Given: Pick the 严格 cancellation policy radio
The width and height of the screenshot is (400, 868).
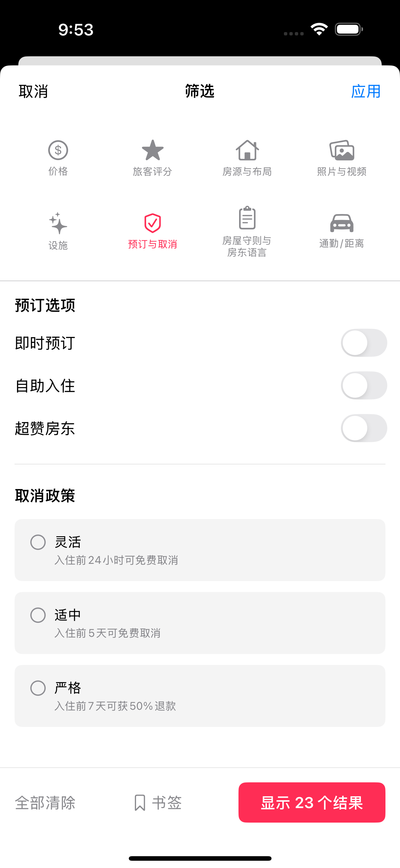Looking at the screenshot, I should [38, 688].
